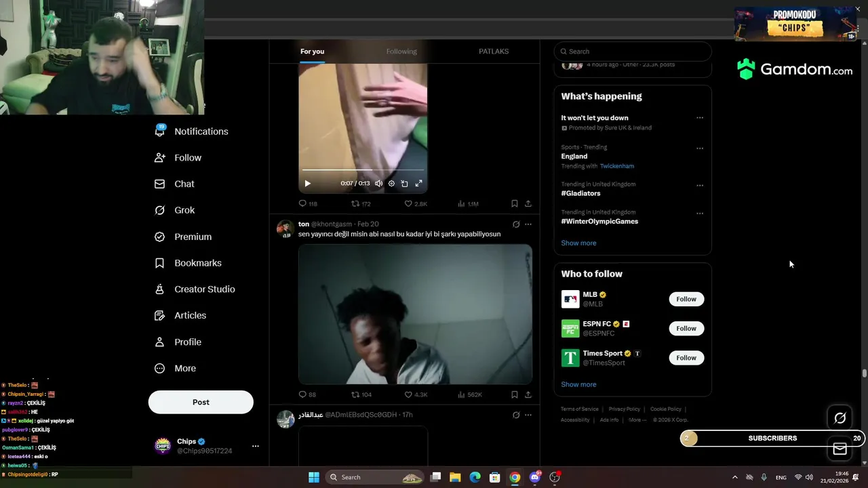
Task: Open Discord from the taskbar
Action: 535,477
